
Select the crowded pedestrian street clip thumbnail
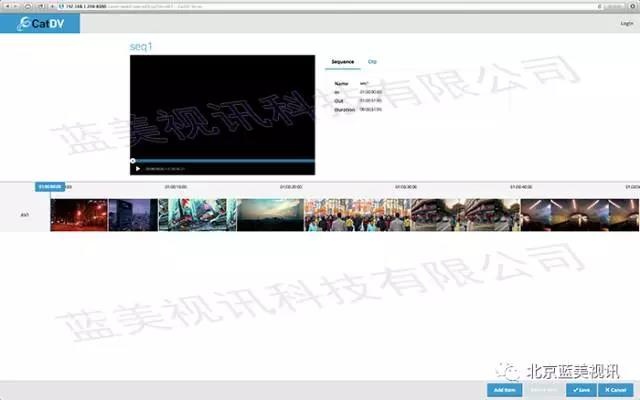(358, 215)
